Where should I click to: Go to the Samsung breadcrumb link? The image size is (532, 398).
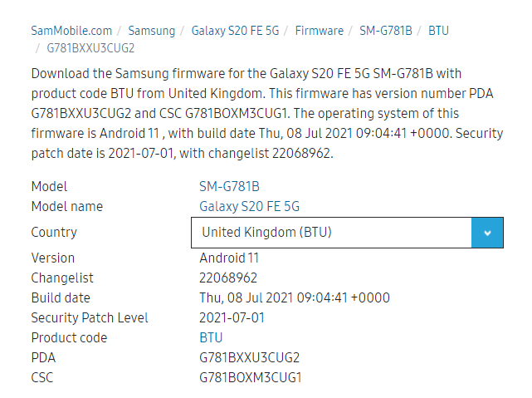(x=151, y=31)
